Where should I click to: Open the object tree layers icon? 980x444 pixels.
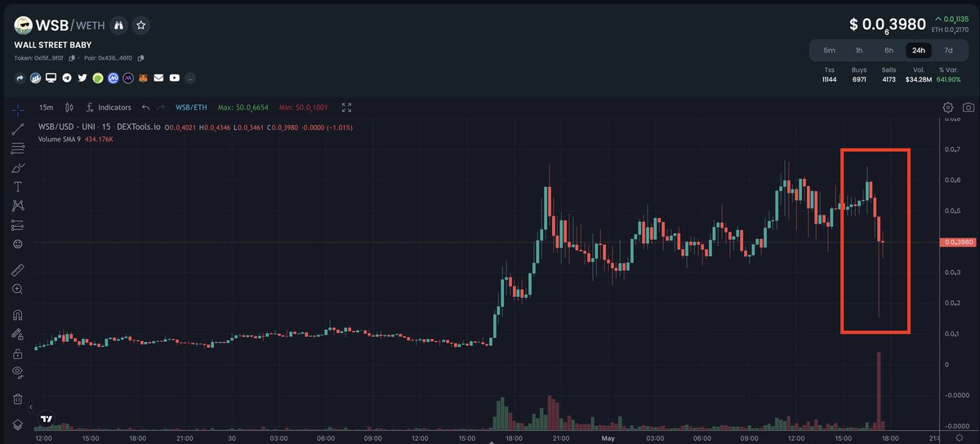coord(17,424)
